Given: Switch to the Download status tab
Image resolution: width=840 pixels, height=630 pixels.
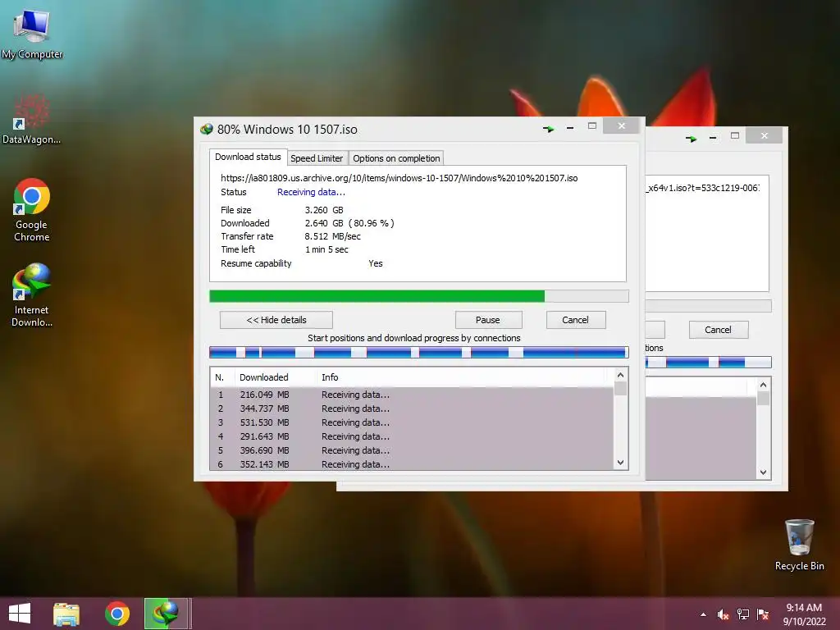Looking at the screenshot, I should (248, 157).
